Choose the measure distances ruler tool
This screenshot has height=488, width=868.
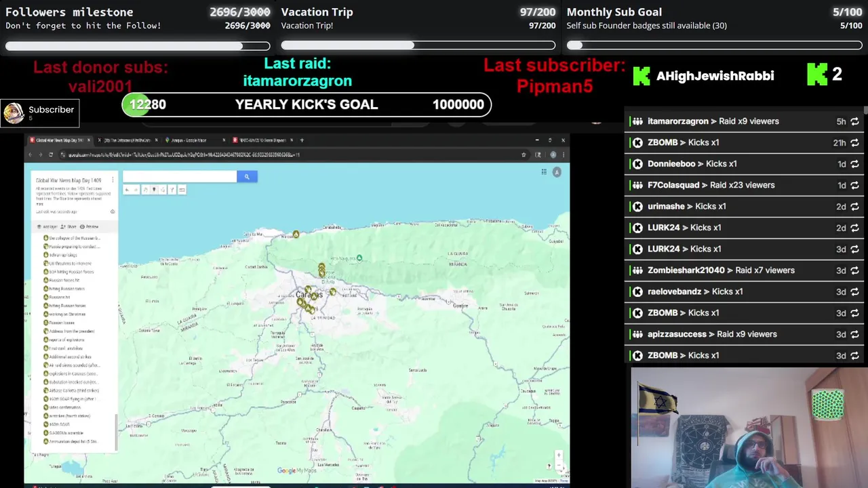pyautogui.click(x=182, y=190)
